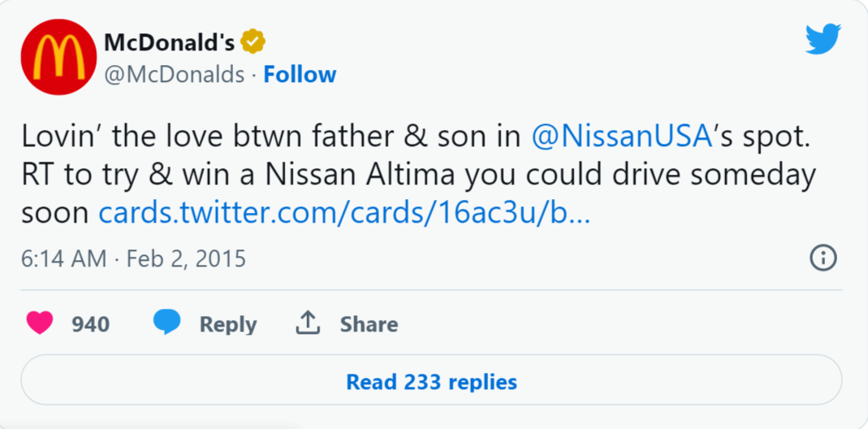868x429 pixels.
Task: Follow the McDonald's account
Action: tap(300, 75)
